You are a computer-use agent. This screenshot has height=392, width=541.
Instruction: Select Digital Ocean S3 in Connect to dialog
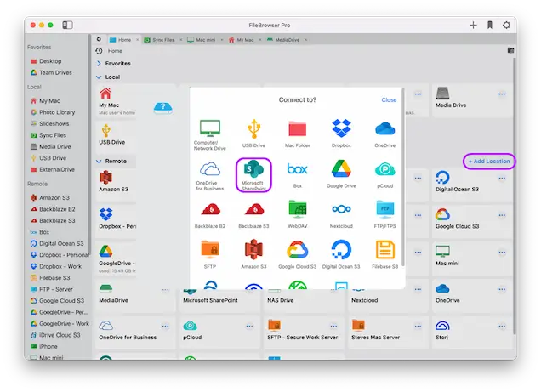[341, 254]
